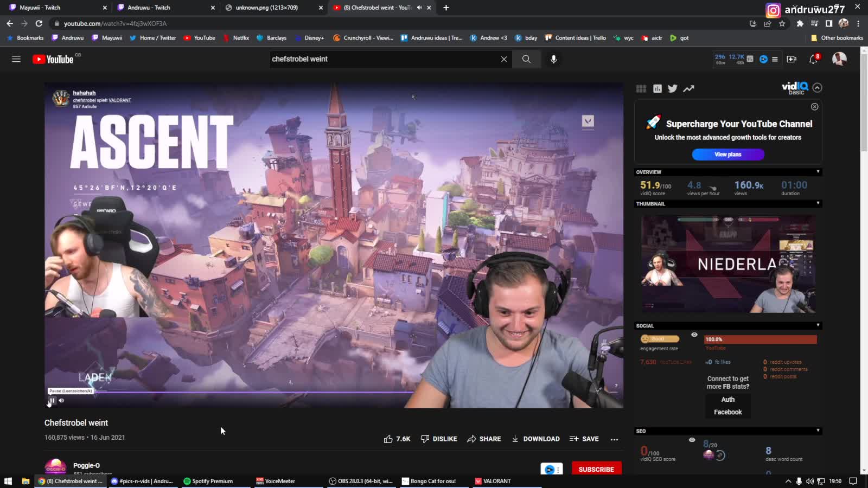Save video to a playlist
Viewport: 868px width, 488px height.
(584, 439)
